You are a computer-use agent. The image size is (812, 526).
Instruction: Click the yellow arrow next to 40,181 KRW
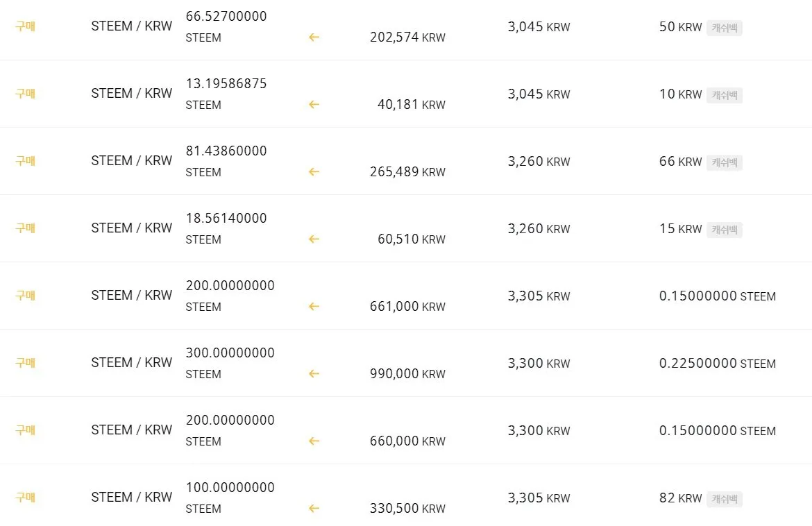(x=314, y=105)
